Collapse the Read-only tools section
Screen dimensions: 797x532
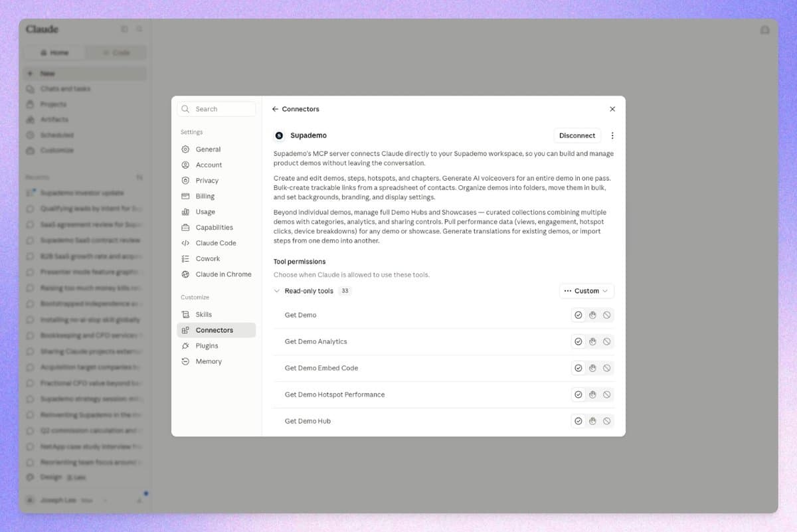point(277,291)
